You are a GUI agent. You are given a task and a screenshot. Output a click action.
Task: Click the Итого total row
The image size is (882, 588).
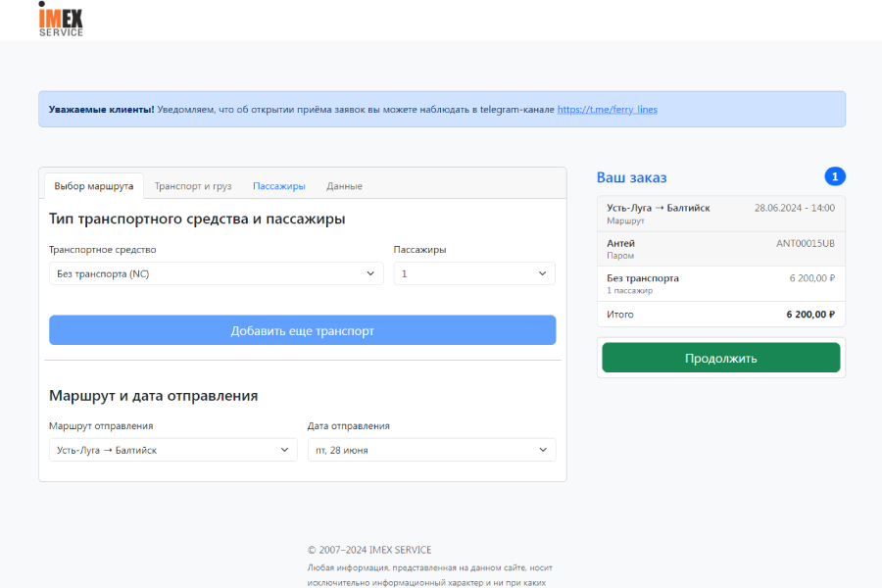[720, 315]
